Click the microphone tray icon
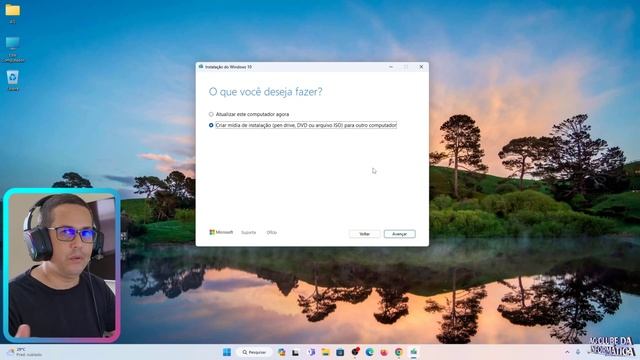The width and height of the screenshot is (640, 360). pyautogui.click(x=578, y=352)
